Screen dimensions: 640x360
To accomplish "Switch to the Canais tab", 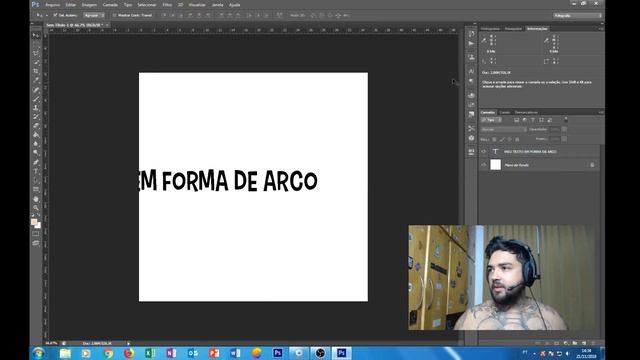I will point(505,112).
